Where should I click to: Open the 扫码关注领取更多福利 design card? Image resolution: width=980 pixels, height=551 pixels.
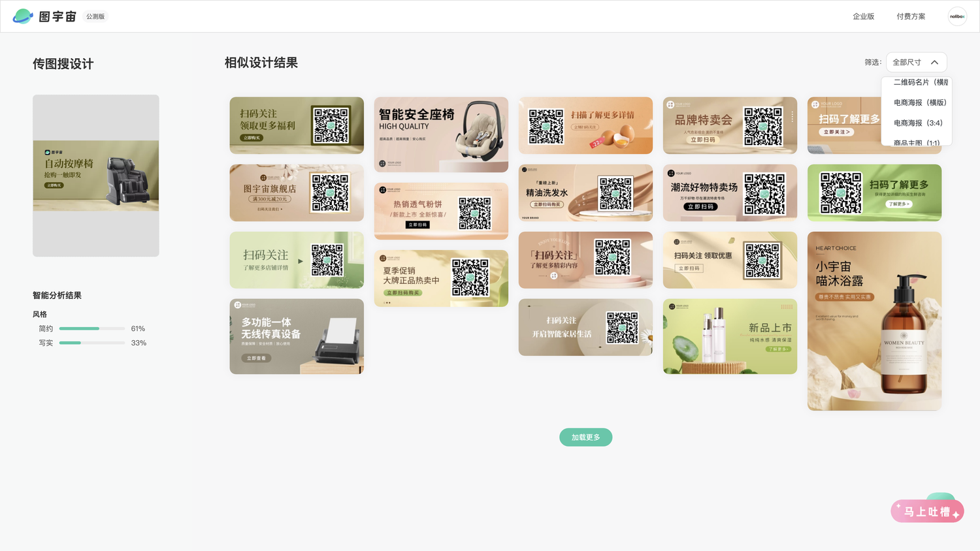(297, 125)
